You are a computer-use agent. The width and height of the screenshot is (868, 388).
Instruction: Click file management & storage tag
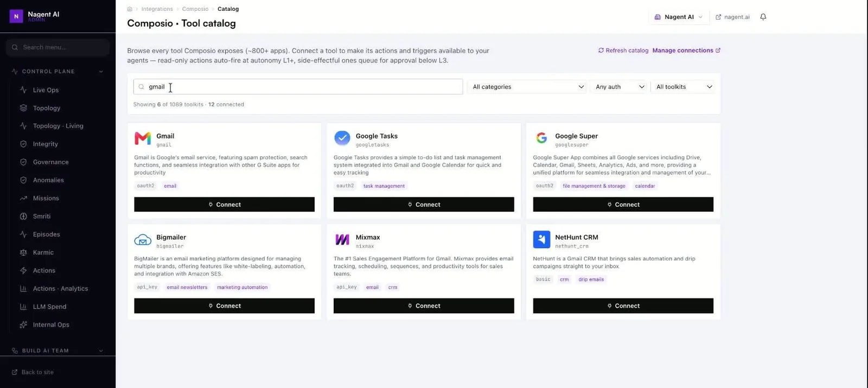point(594,186)
